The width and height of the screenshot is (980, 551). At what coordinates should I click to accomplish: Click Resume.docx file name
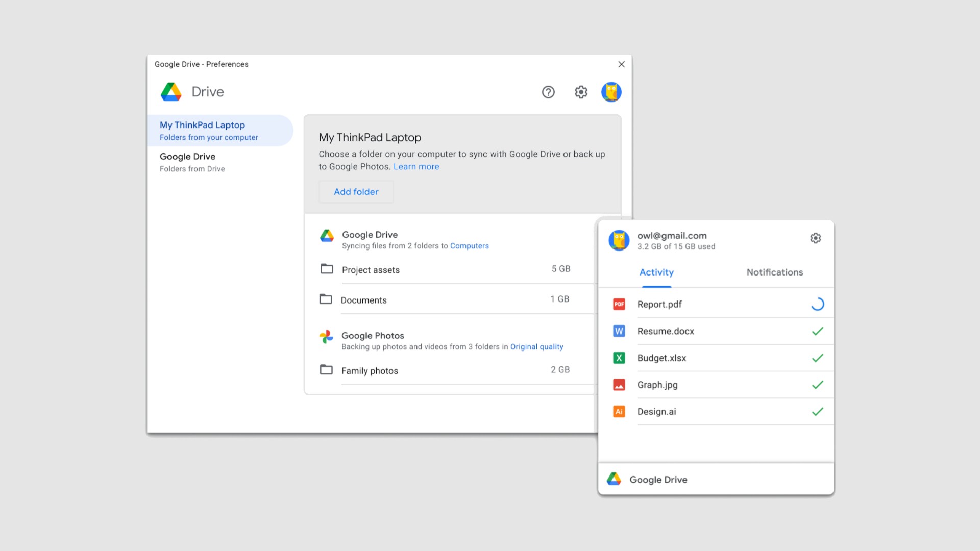tap(666, 331)
